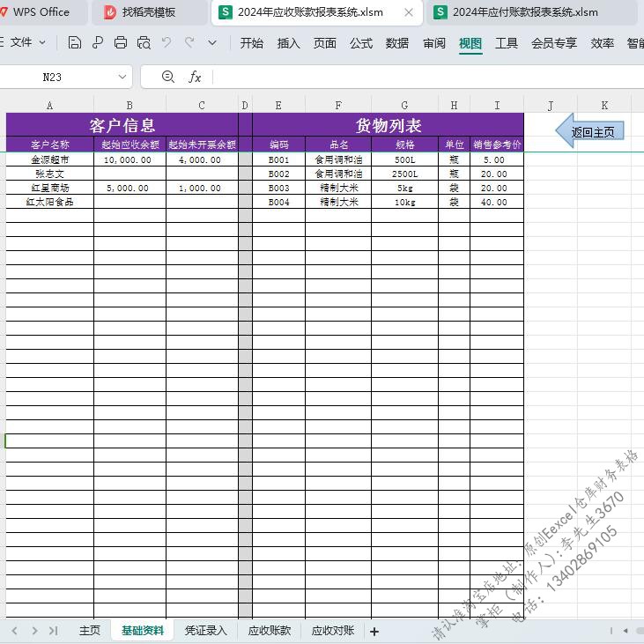Viewport: 644px width, 644px height.
Task: Open the 工具 ribbon tab
Action: [507, 43]
